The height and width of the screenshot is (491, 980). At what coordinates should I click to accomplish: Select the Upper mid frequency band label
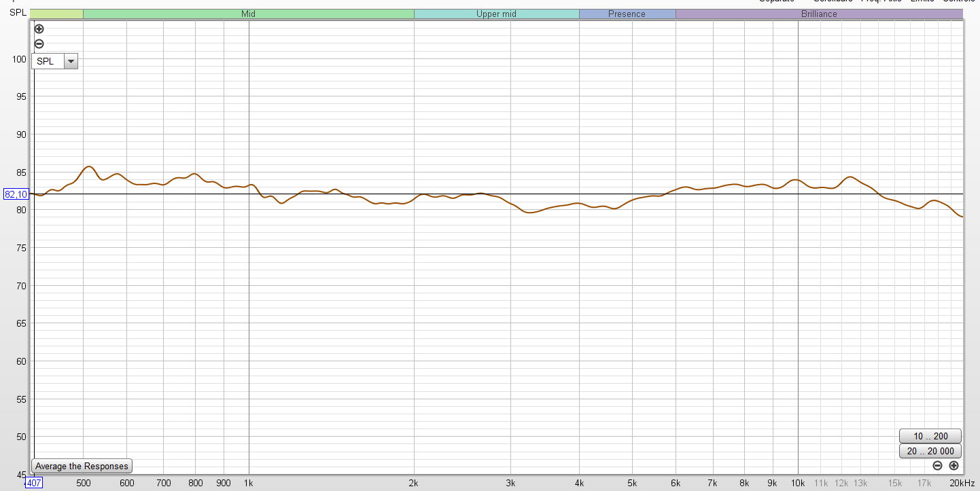pos(496,14)
